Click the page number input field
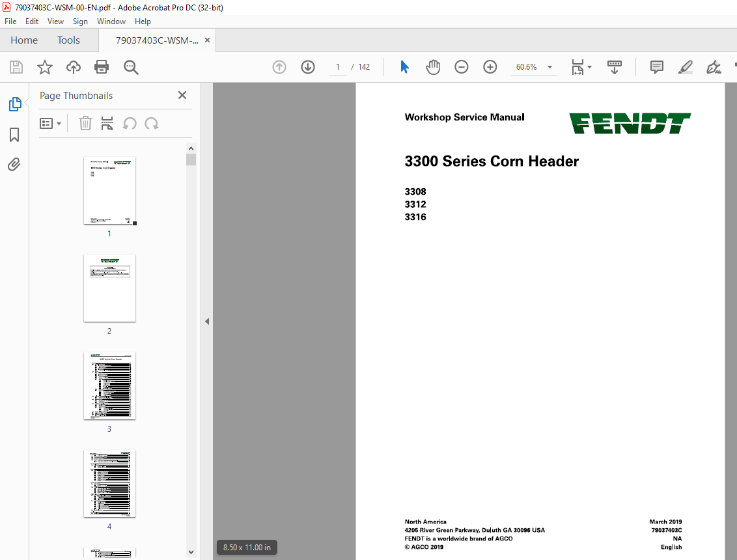Image resolution: width=737 pixels, height=560 pixels. click(x=337, y=67)
